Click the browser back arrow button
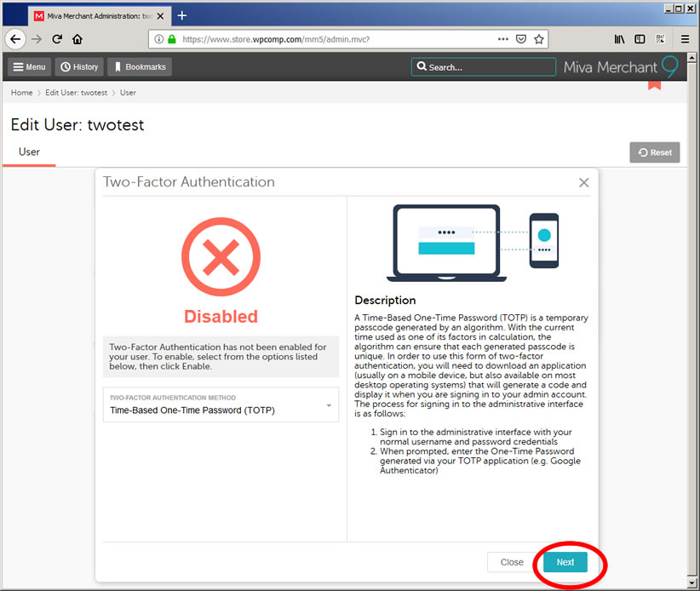The height and width of the screenshot is (591, 700). [x=14, y=39]
